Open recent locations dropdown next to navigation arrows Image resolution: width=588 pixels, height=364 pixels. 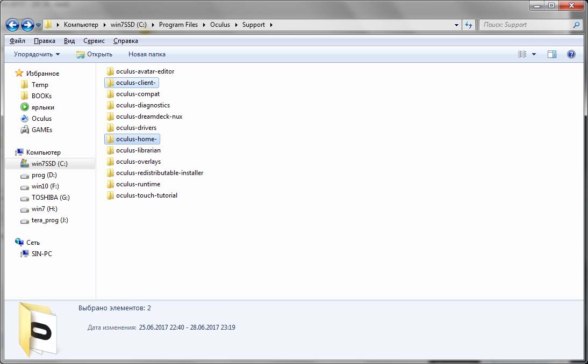tap(38, 25)
